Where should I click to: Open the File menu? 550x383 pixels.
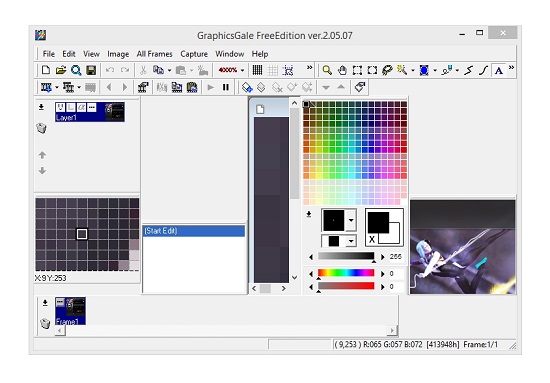(x=48, y=54)
